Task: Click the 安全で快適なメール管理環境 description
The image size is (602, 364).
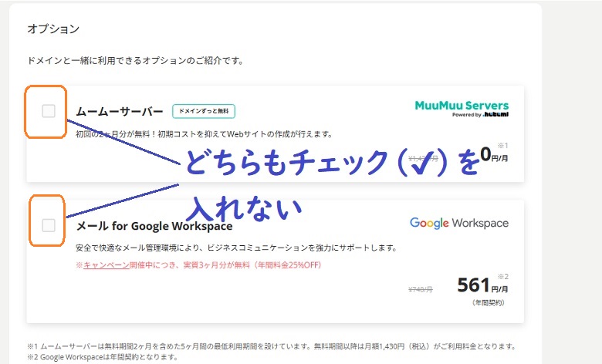Action: pyautogui.click(x=236, y=248)
